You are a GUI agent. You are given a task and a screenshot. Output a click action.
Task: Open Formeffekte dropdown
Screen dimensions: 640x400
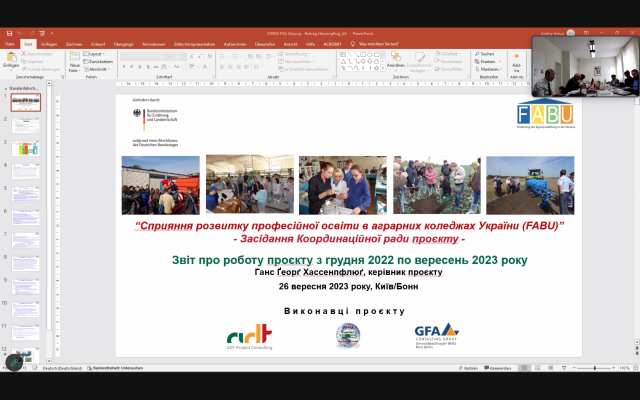pos(449,69)
